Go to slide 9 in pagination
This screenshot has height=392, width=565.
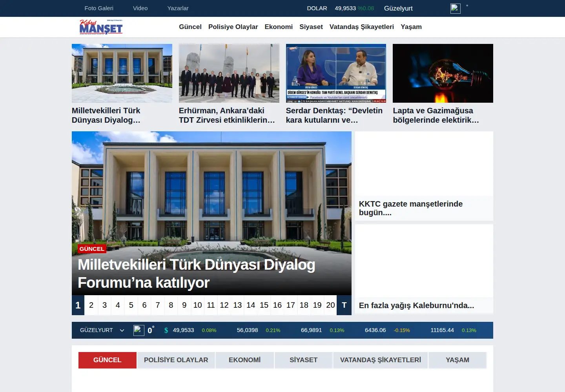coord(184,305)
